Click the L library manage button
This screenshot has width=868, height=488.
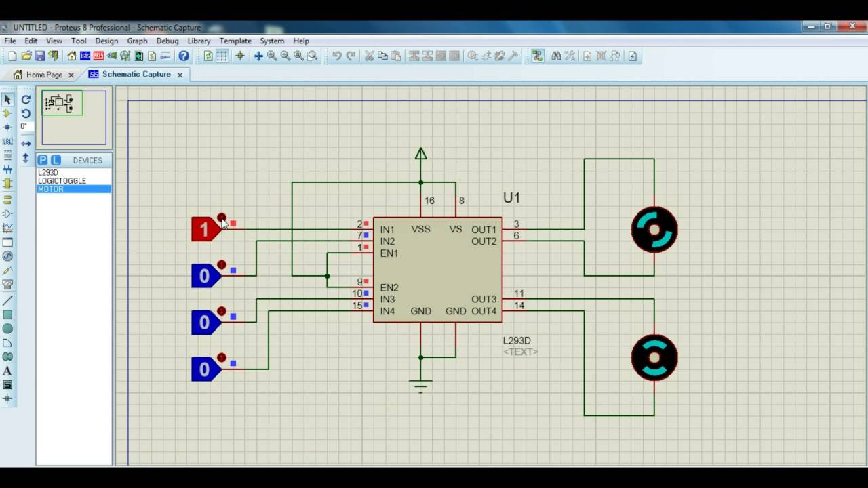(x=56, y=161)
